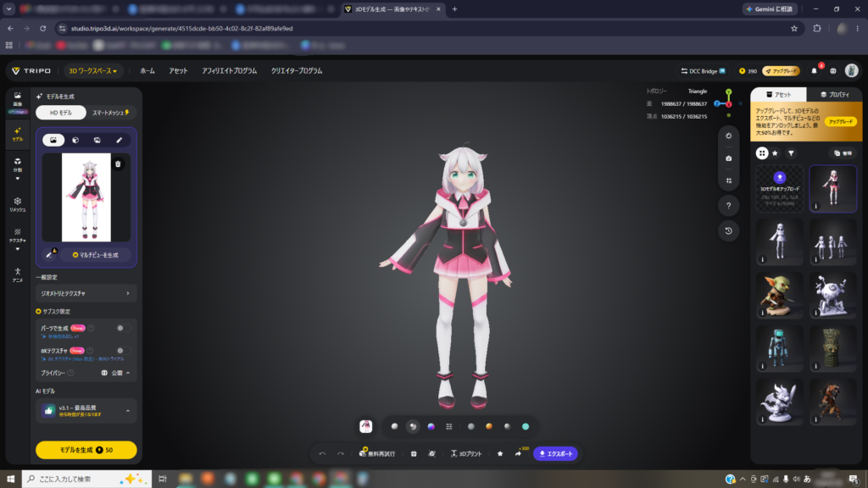Open the history clock icon in viewport

728,230
